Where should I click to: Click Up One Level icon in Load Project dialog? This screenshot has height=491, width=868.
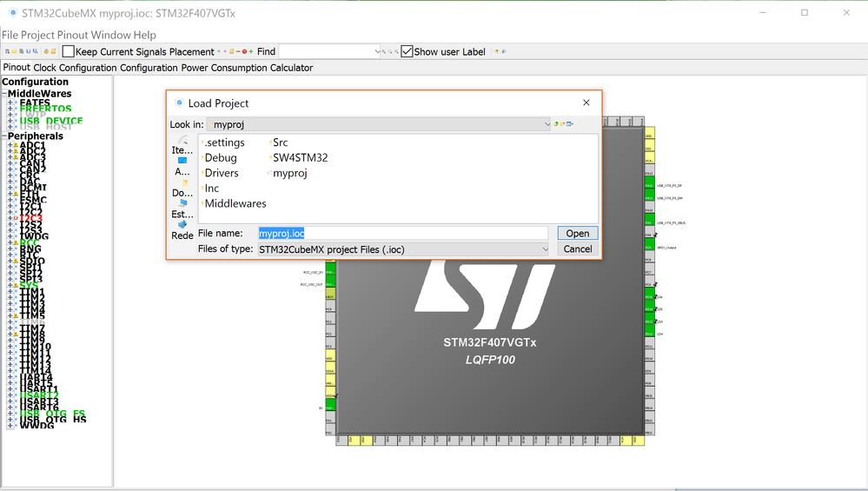pos(556,124)
